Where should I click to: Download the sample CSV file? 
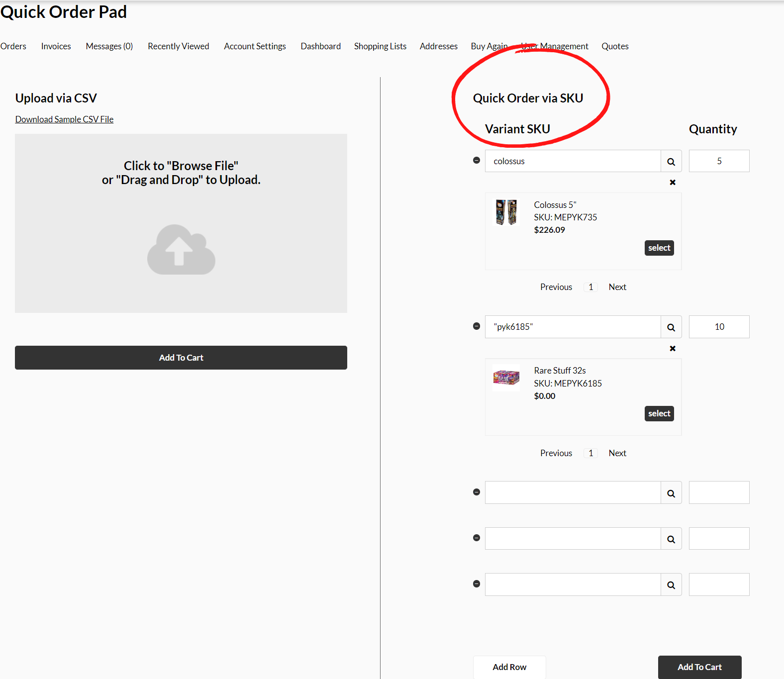click(x=64, y=119)
